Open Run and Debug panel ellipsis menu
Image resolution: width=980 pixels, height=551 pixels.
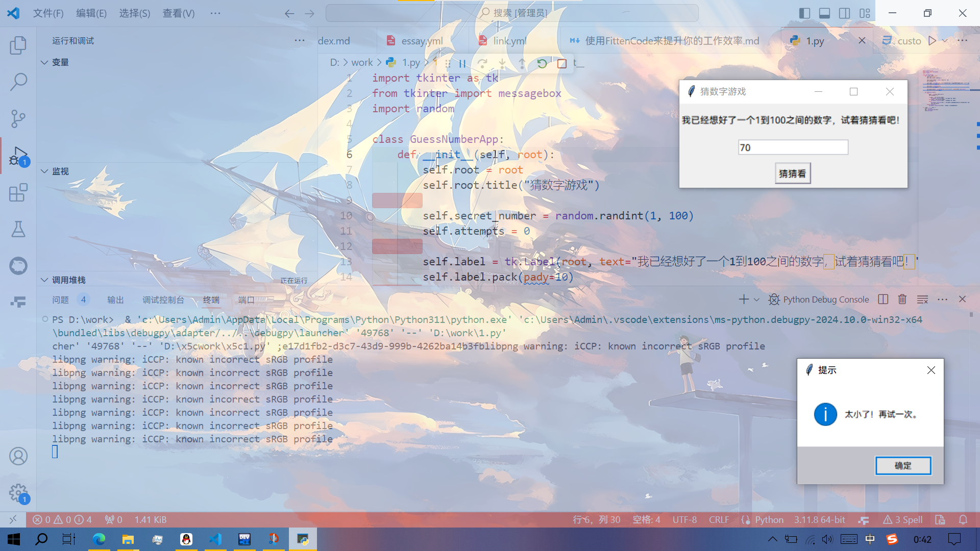click(x=300, y=41)
